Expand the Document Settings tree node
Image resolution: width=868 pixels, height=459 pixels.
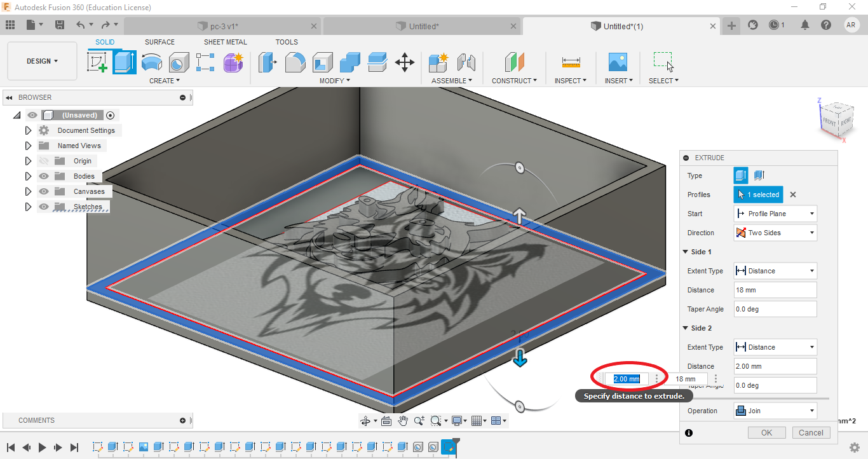click(x=28, y=130)
